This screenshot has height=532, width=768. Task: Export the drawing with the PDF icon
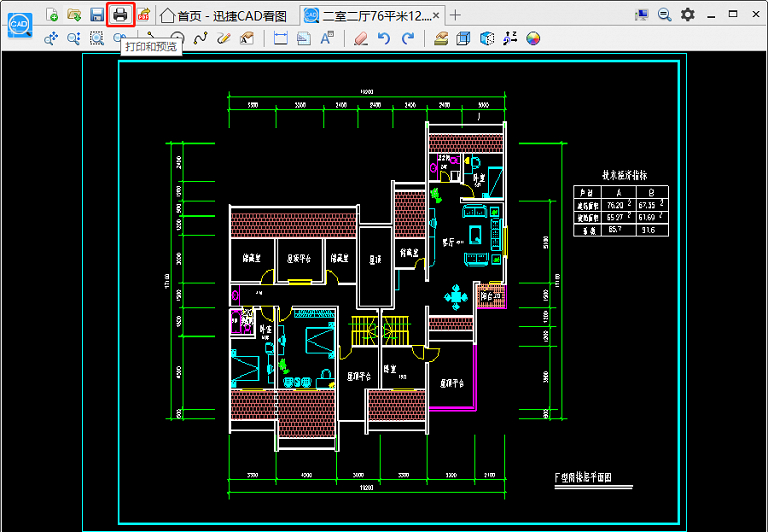coord(143,15)
